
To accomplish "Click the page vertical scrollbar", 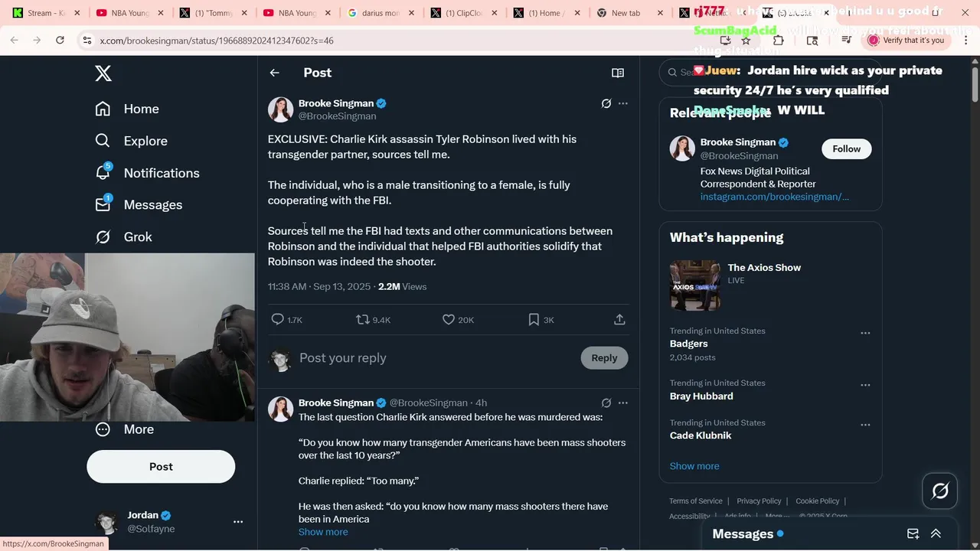I will [975, 84].
